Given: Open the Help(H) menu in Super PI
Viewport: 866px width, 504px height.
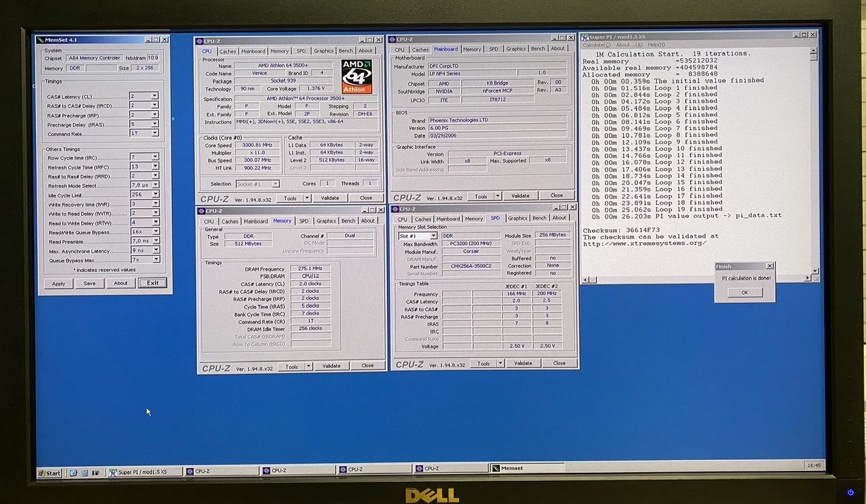Looking at the screenshot, I should [x=656, y=45].
